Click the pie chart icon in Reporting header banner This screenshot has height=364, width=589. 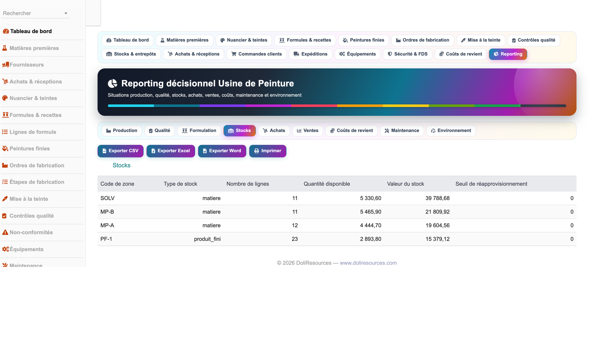(x=113, y=83)
